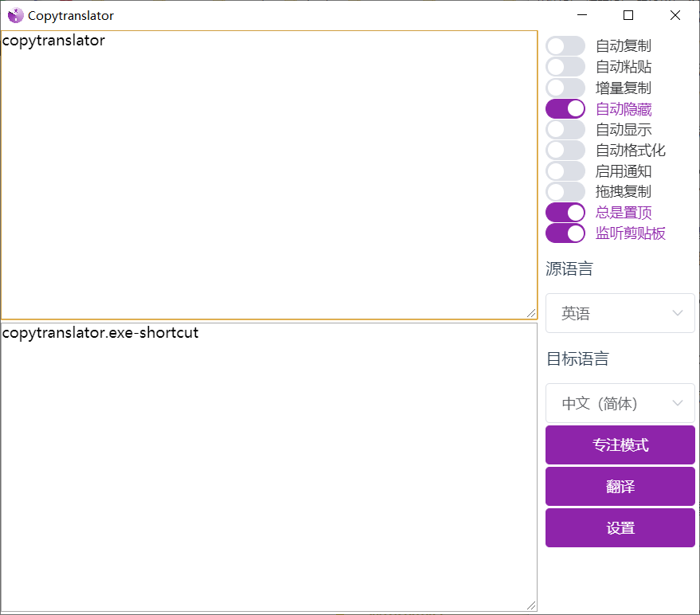Click the resize grip of result text box
Viewport: 700px width, 615px height.
tap(531, 605)
